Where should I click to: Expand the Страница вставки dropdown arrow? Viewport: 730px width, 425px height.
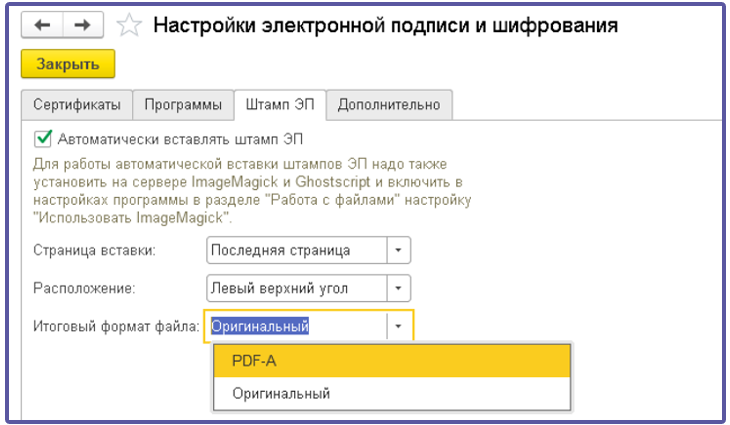tap(399, 250)
